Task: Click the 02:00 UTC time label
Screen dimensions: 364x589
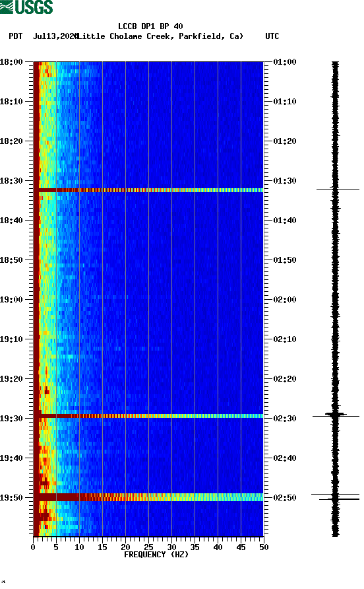Action: click(285, 299)
